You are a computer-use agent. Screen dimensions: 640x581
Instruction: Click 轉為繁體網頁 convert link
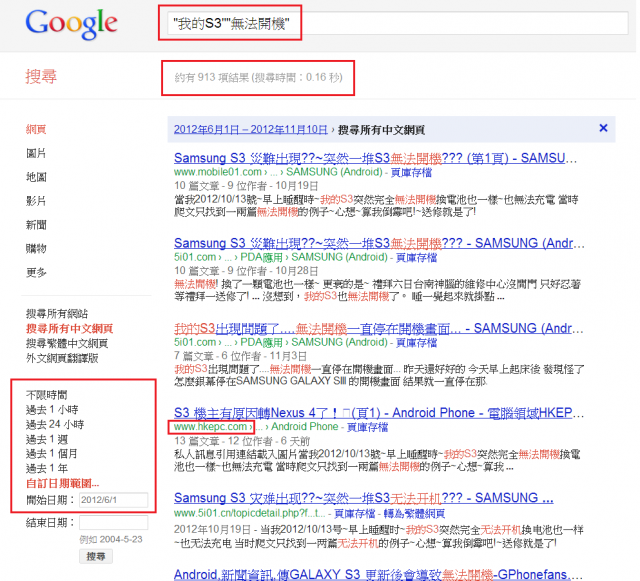(x=414, y=513)
